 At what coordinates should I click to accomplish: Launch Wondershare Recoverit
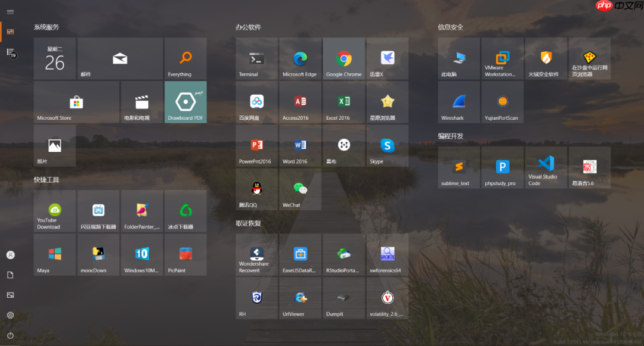point(256,254)
